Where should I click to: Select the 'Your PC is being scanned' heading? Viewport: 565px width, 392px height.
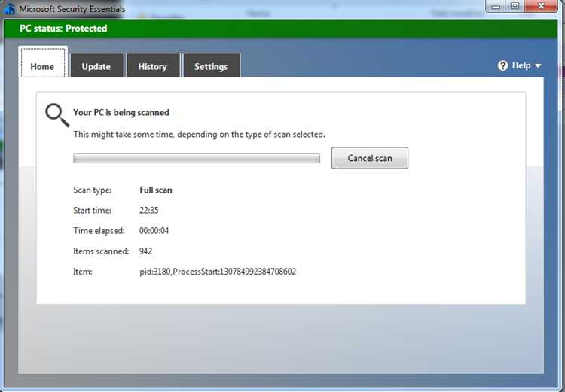[121, 113]
